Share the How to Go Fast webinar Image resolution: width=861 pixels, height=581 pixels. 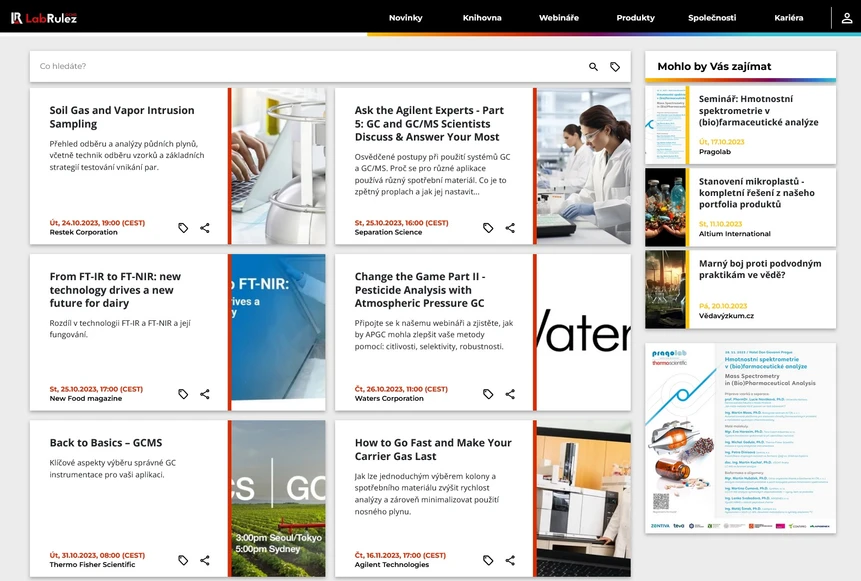tap(510, 560)
